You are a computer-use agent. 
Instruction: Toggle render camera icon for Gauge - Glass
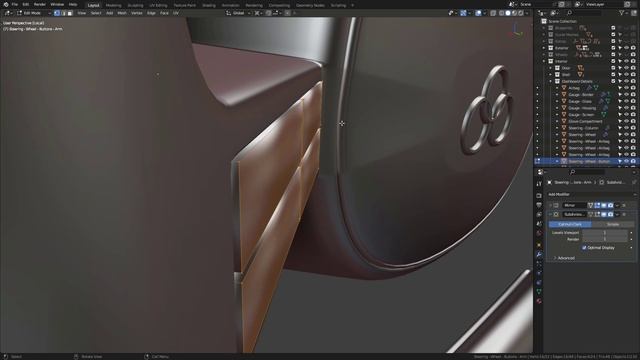click(x=633, y=101)
